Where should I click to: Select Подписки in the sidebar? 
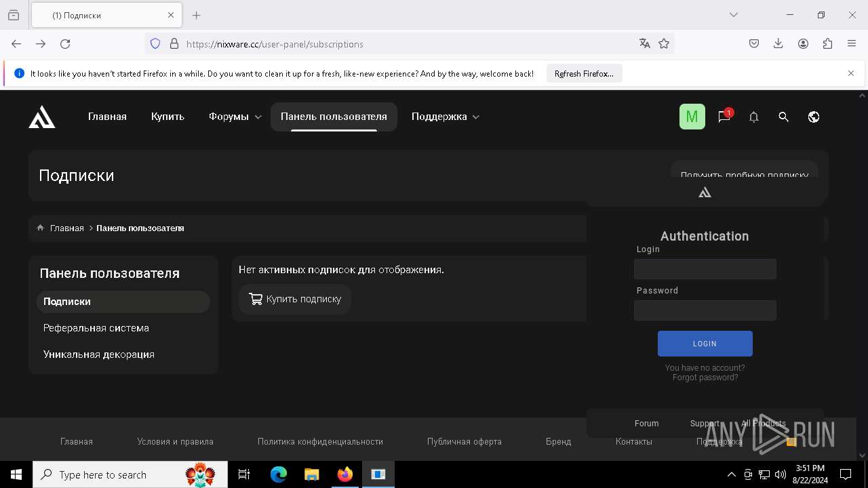123,302
